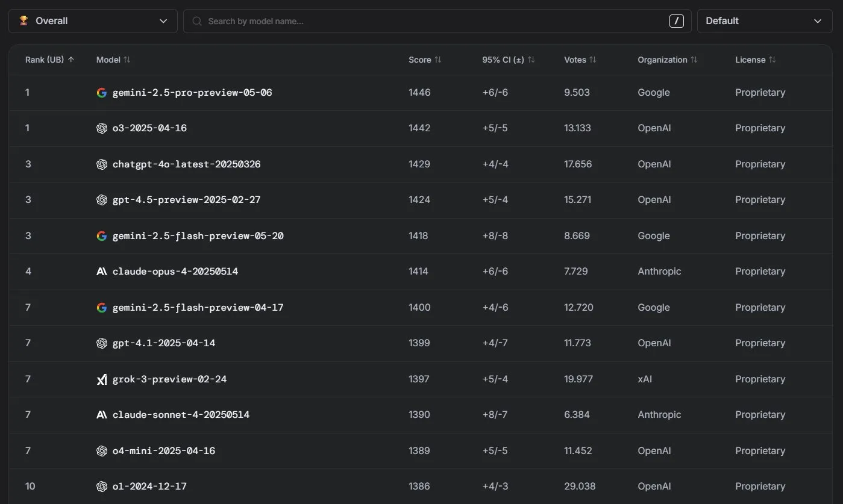Sort by the Votes column header
This screenshot has height=504, width=843.
coord(580,60)
